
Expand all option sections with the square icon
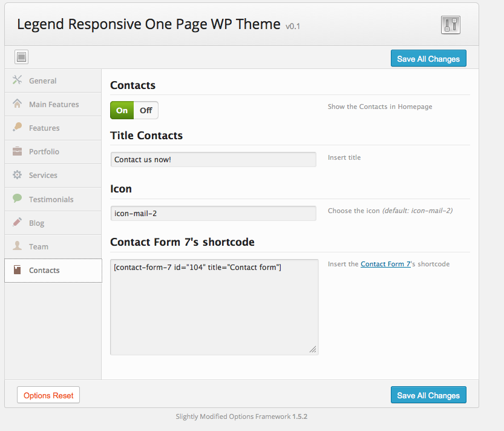(22, 58)
